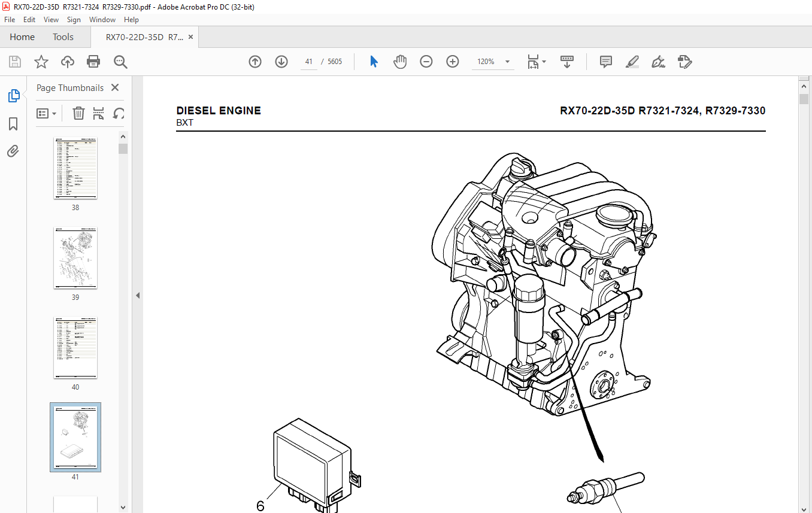
Task: Click the DIESEL ENGINE heading text
Action: pyautogui.click(x=219, y=111)
